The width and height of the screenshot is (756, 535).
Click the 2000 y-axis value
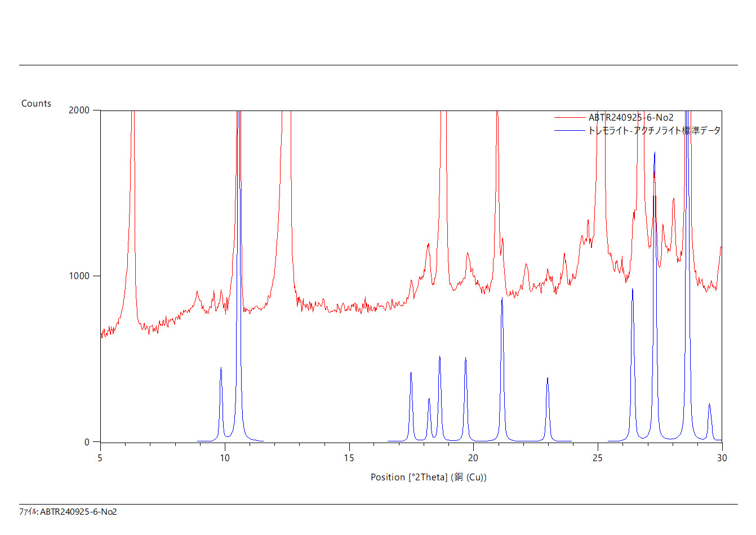(x=79, y=110)
